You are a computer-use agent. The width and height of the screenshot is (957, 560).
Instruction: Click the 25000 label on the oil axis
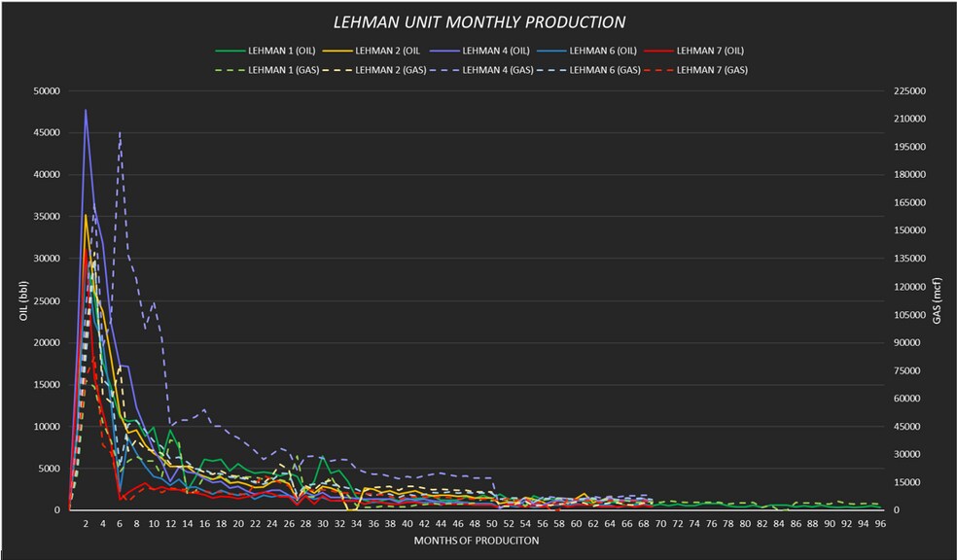point(47,300)
